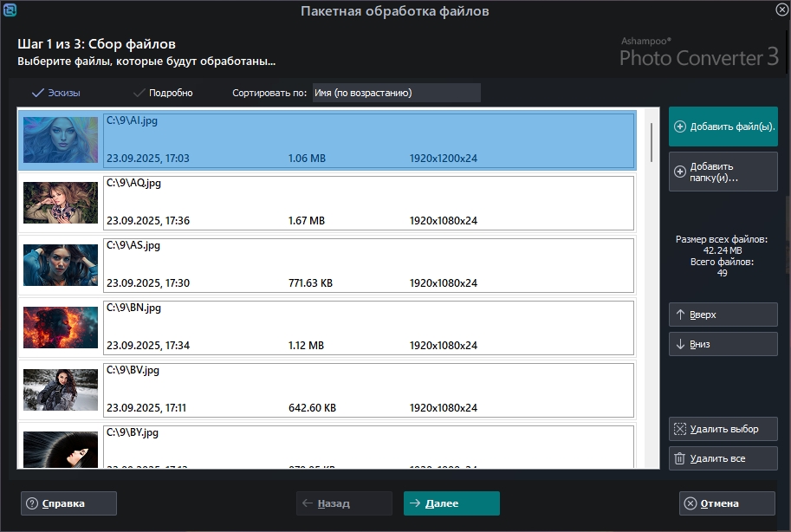This screenshot has height=532, width=791.
Task: Open the Сортировать по sort dropdown
Action: click(x=396, y=93)
